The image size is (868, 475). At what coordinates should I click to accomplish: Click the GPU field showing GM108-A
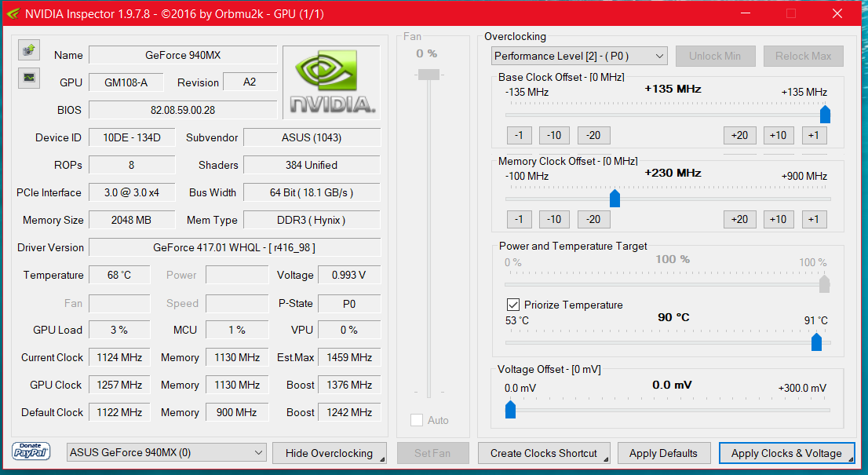126,82
